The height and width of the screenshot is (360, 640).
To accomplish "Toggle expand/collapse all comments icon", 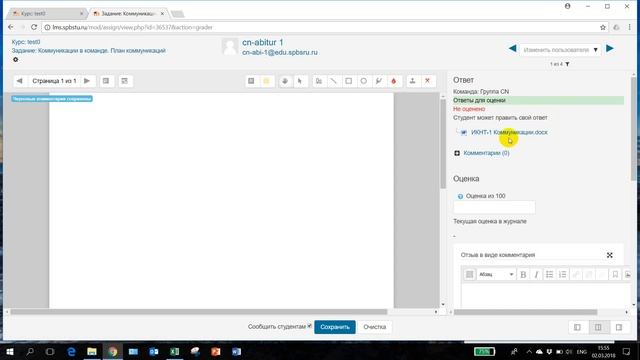I will (124, 81).
